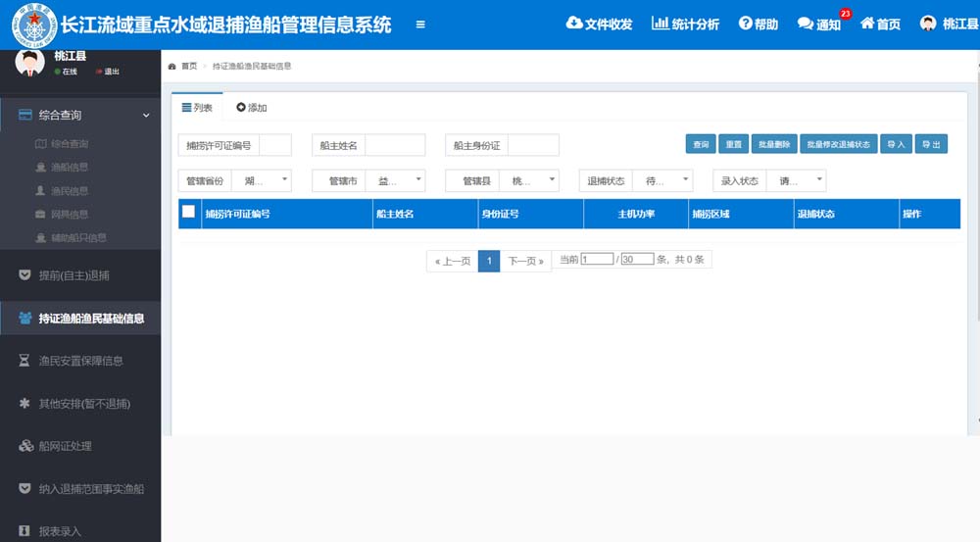Click the 持证渔船渔民基础信息 people icon

[25, 319]
